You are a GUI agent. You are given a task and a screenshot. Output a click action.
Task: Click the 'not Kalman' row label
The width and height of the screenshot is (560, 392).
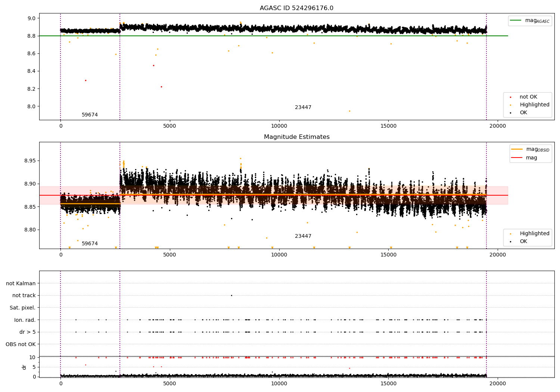coord(21,284)
